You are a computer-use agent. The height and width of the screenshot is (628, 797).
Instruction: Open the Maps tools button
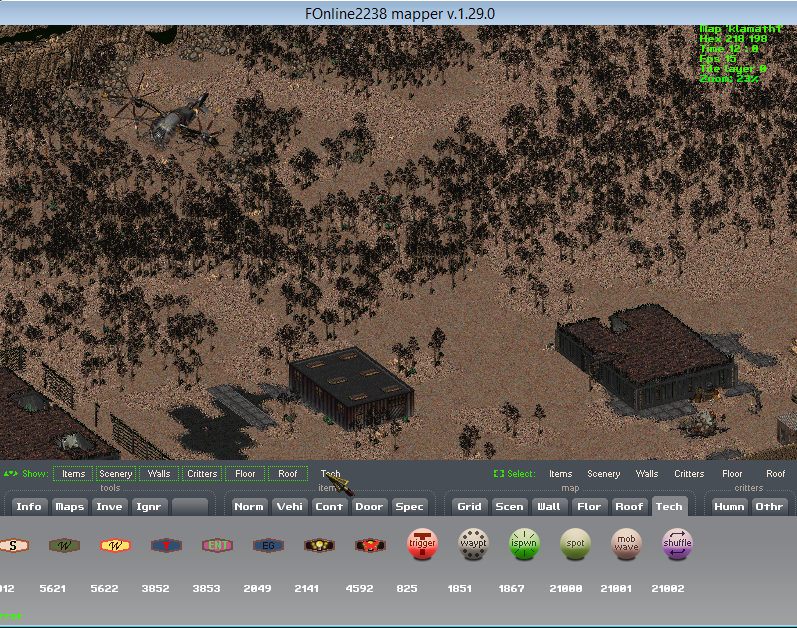click(x=69, y=506)
